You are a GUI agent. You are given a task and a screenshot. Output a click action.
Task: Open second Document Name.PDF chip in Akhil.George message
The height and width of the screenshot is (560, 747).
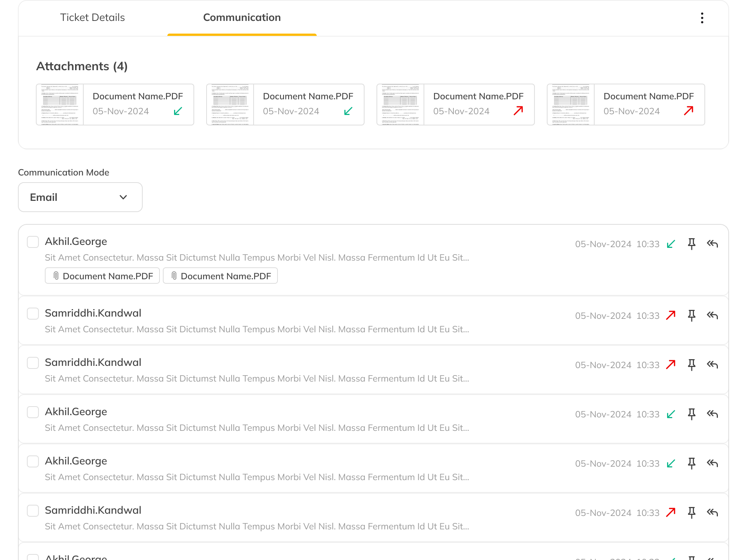coord(220,276)
